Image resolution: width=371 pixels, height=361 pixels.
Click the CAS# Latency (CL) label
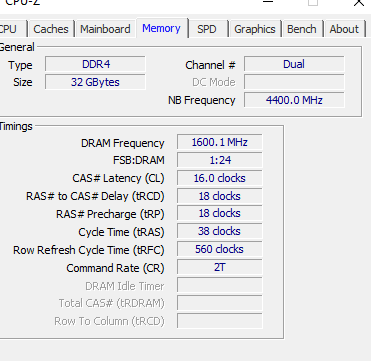[x=118, y=179]
